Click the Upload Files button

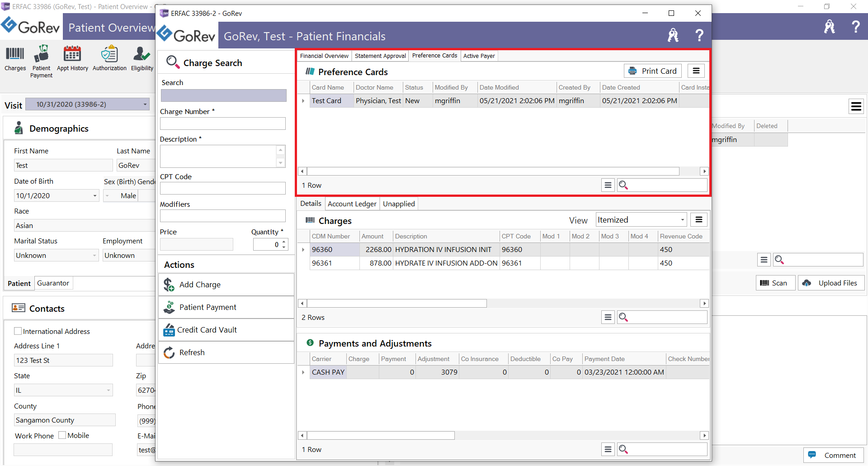click(x=831, y=283)
